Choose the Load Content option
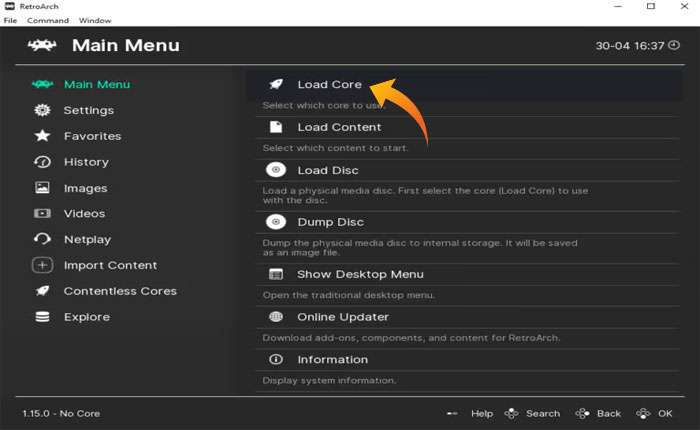The width and height of the screenshot is (700, 430). [339, 128]
